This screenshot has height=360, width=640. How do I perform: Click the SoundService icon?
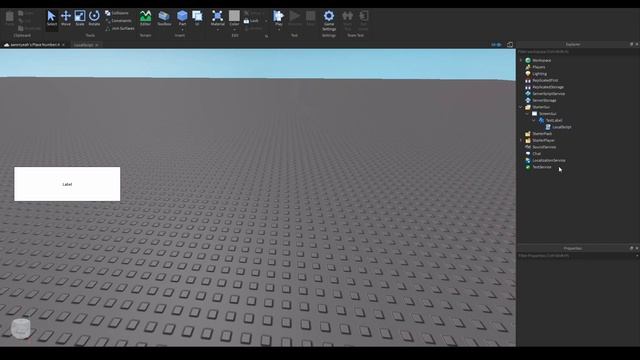(528, 147)
